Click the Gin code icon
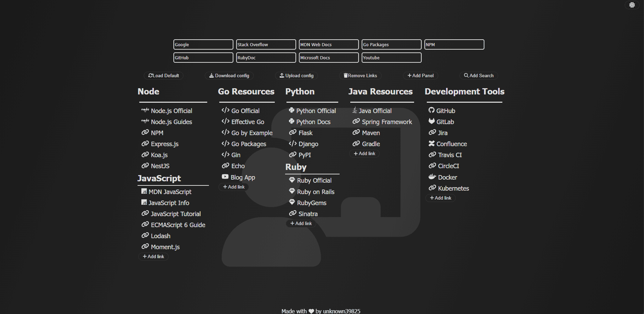Screen dimensions: 644x314 [225, 154]
